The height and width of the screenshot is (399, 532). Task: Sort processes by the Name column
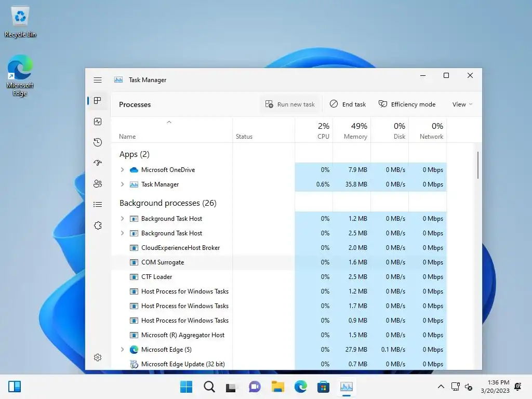coord(171,130)
